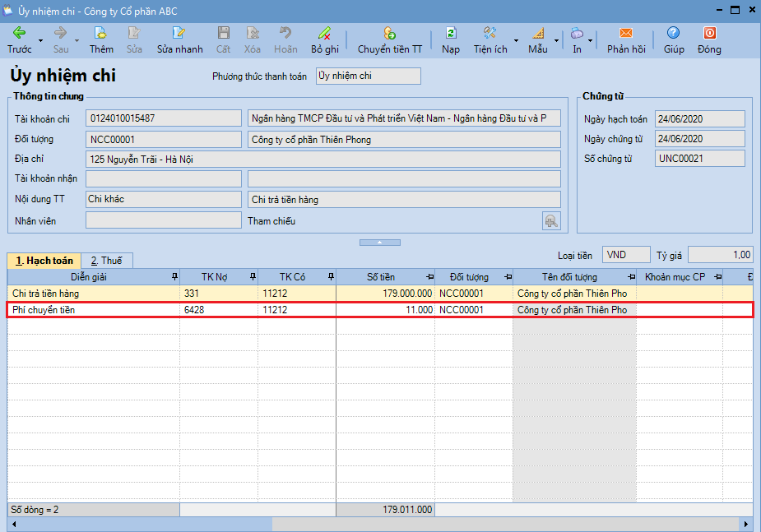The width and height of the screenshot is (761, 532).
Task: Click the amount cell 11.000
Action: tap(385, 310)
